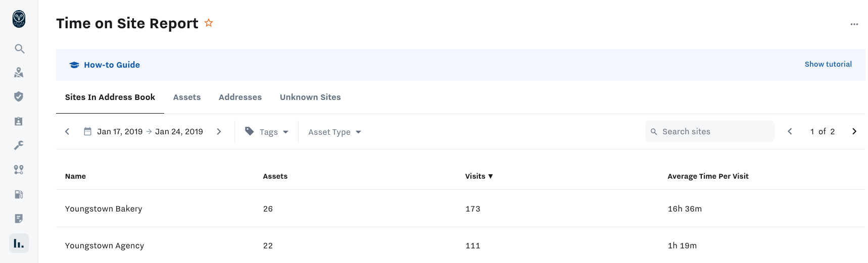Click the Show tutorial link
Screen dimensions: 868x263
[x=828, y=64]
